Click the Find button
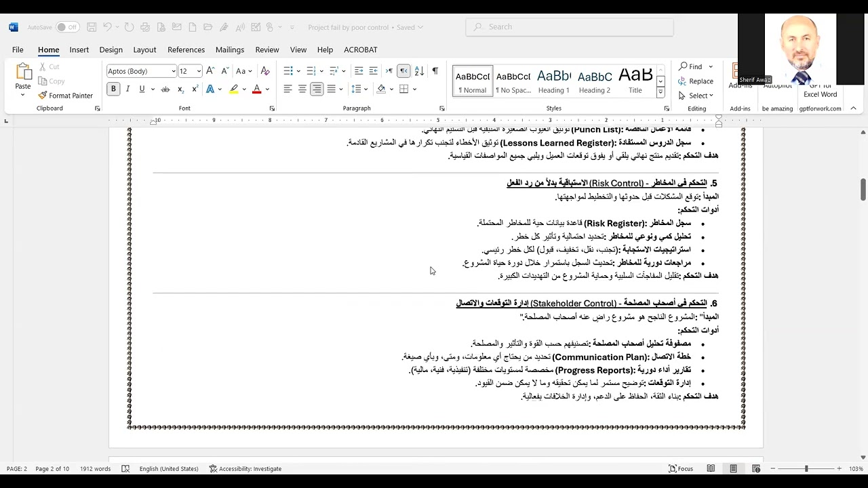Image resolution: width=868 pixels, height=488 pixels. click(691, 66)
